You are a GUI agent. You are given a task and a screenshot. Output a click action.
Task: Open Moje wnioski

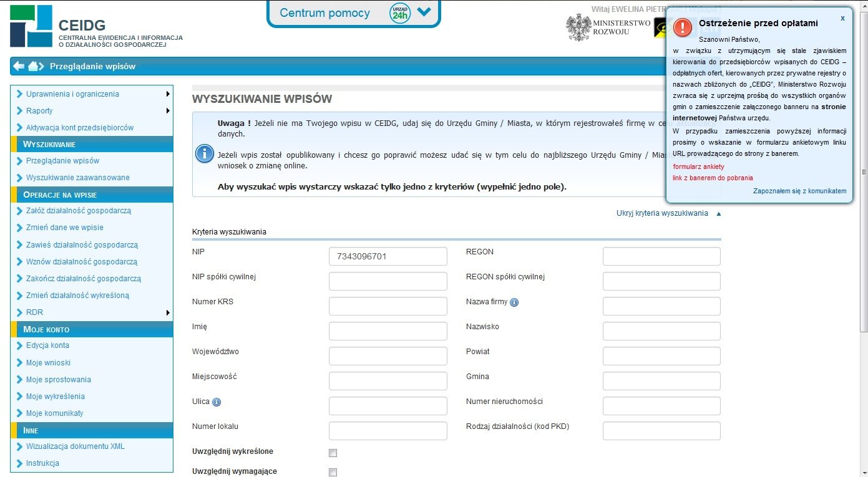point(48,363)
